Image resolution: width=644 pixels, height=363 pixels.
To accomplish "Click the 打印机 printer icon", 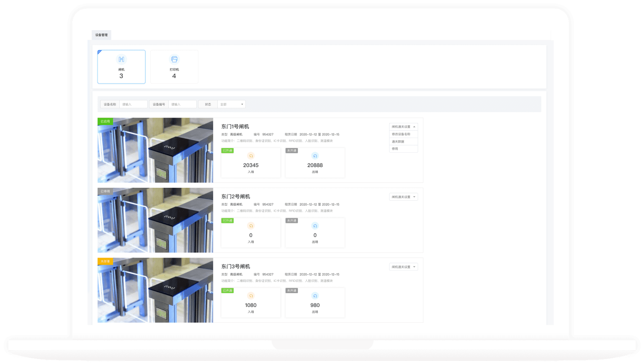I will point(174,59).
